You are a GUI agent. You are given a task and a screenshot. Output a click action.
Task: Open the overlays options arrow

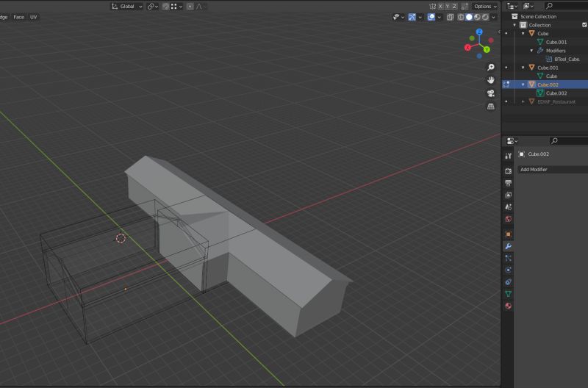(x=439, y=17)
